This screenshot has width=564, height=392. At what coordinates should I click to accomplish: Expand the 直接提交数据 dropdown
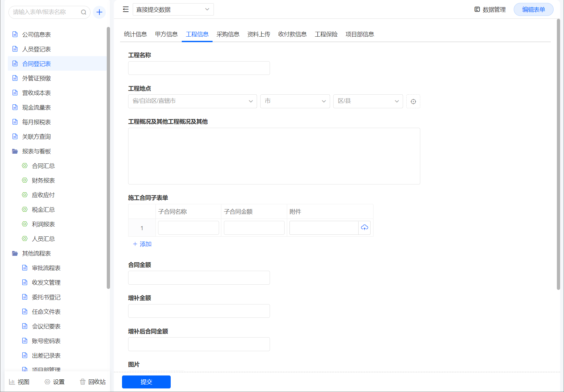[x=173, y=9]
